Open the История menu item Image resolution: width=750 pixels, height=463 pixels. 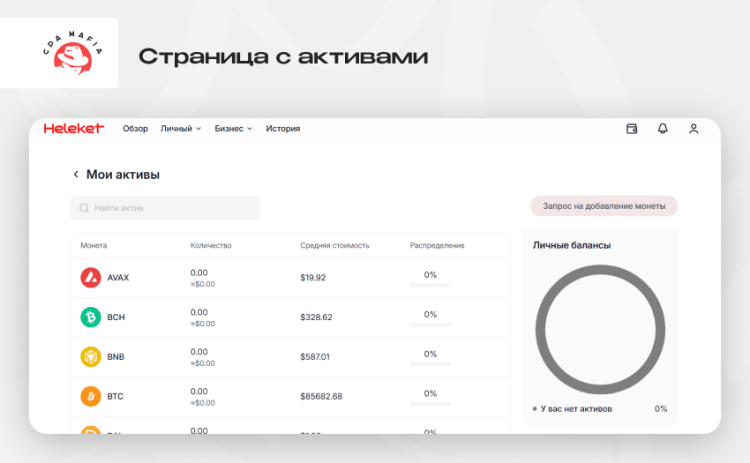(x=283, y=129)
